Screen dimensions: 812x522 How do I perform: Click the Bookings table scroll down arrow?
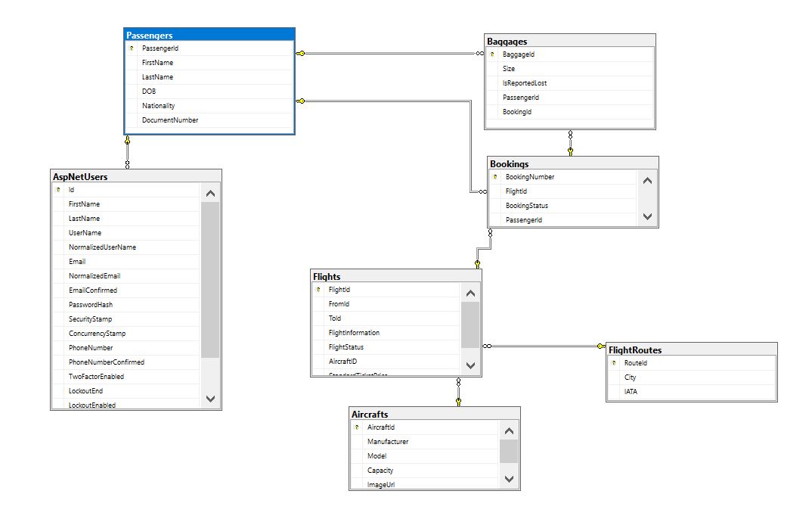(647, 216)
